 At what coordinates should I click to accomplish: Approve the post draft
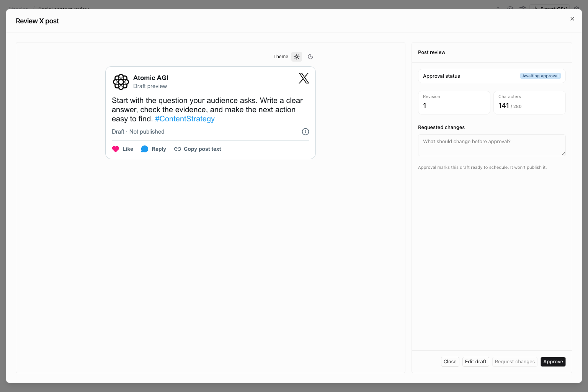click(553, 362)
